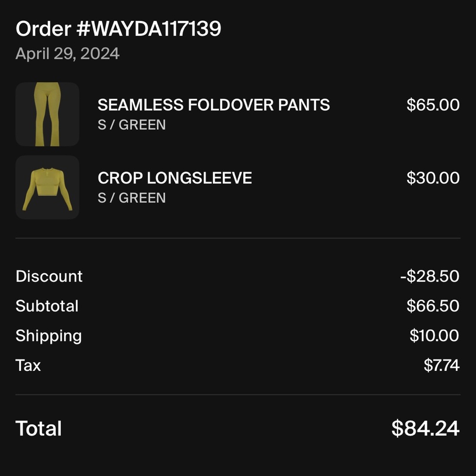The width and height of the screenshot is (476, 476).
Task: Click the April 29, 2024 order date
Action: (68, 54)
